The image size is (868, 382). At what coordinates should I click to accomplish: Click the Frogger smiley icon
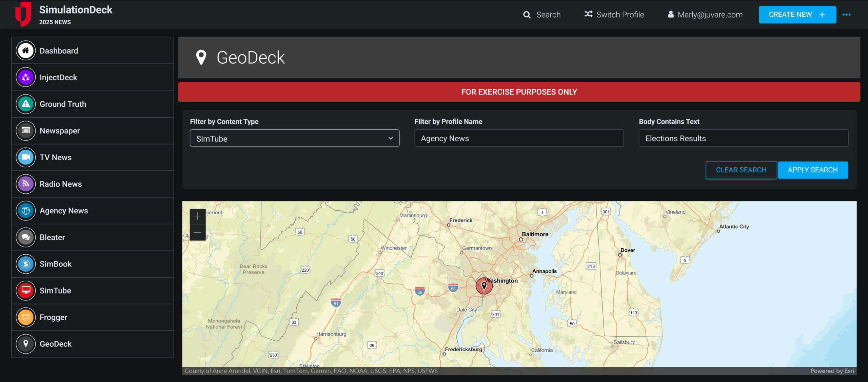point(25,317)
